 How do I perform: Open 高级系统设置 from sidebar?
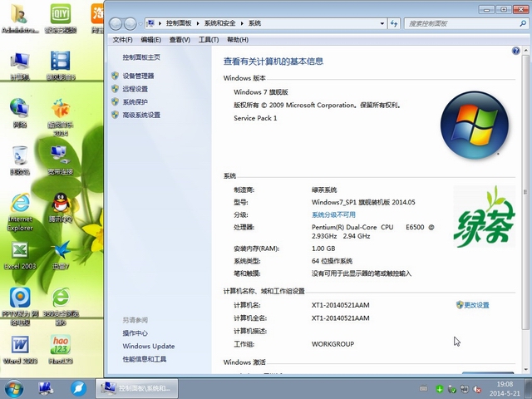click(141, 115)
